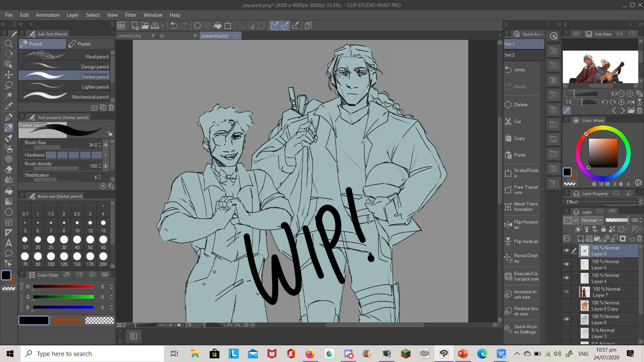Select the brown sub drawing color swatch
The width and height of the screenshot is (644, 362).
point(67,320)
